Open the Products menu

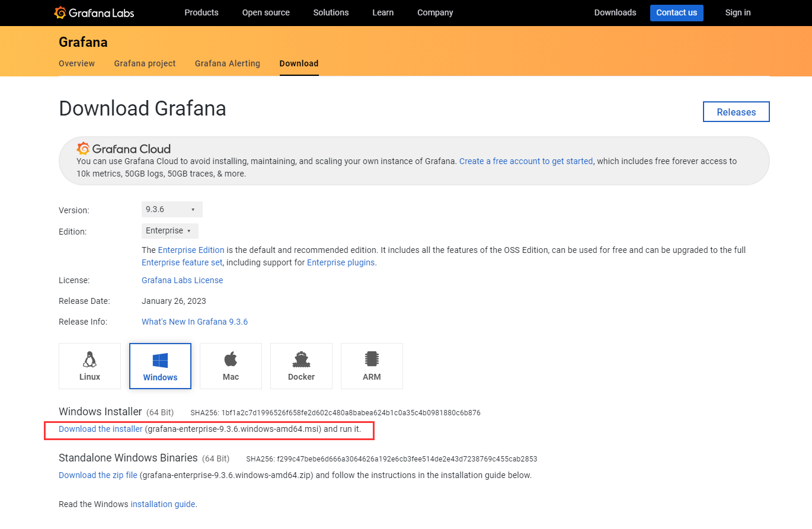pyautogui.click(x=202, y=12)
